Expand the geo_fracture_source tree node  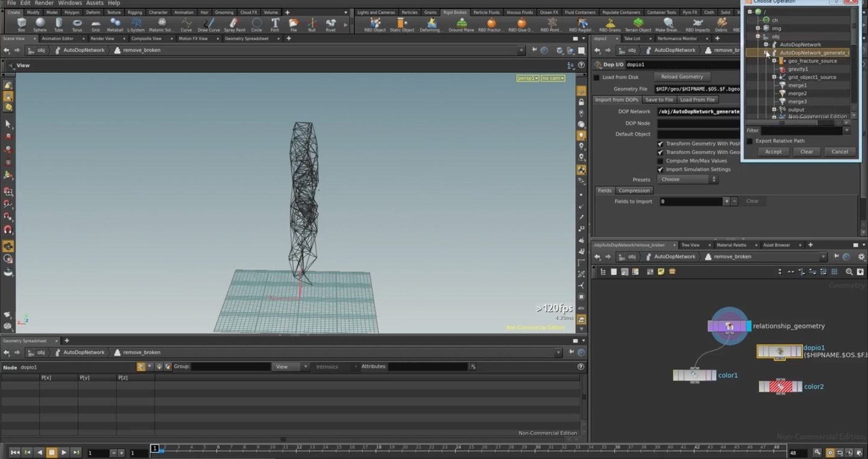(x=774, y=61)
